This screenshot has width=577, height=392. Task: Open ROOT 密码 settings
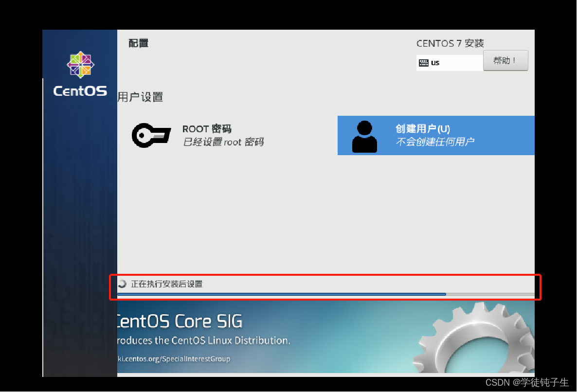223,135
